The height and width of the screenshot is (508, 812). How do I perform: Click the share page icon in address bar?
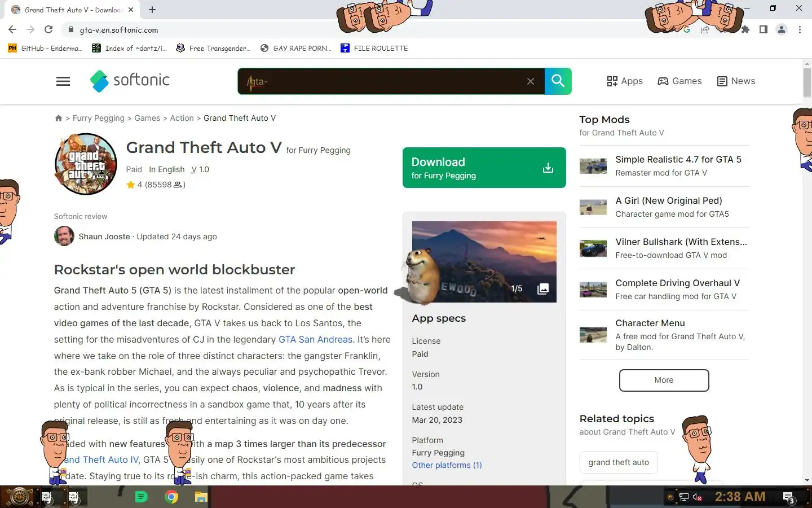705,30
